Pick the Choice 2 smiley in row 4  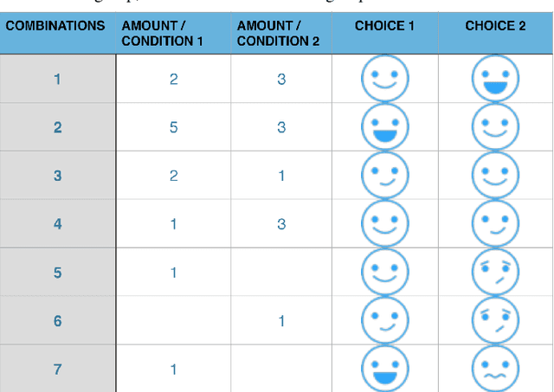[495, 224]
